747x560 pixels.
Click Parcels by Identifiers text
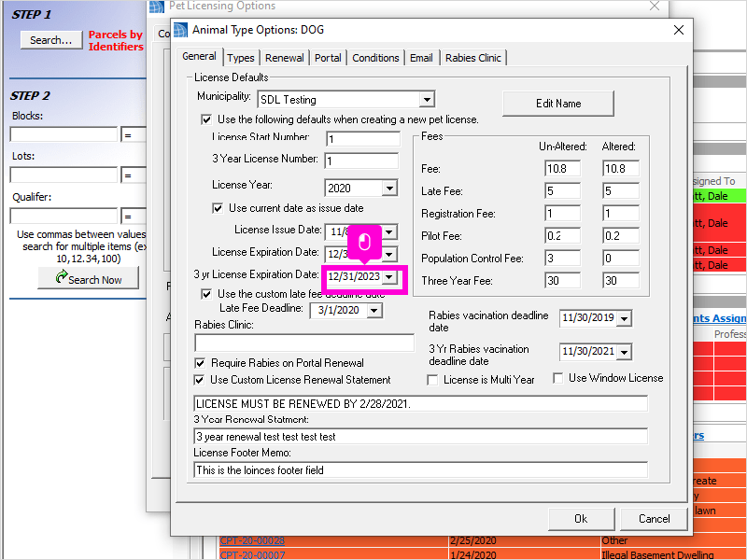pyautogui.click(x=116, y=40)
